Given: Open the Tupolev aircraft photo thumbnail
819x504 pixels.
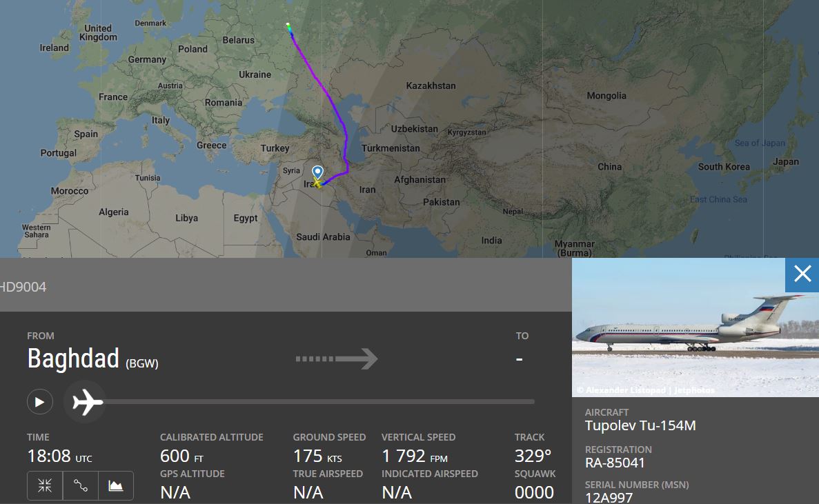Looking at the screenshot, I should (x=695, y=327).
